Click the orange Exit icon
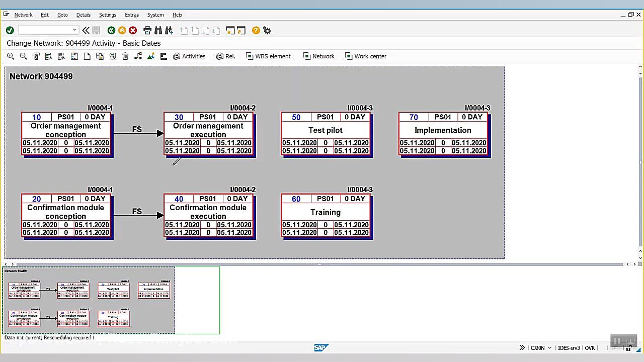Image resolution: width=644 pixels, height=362 pixels. 122,31
